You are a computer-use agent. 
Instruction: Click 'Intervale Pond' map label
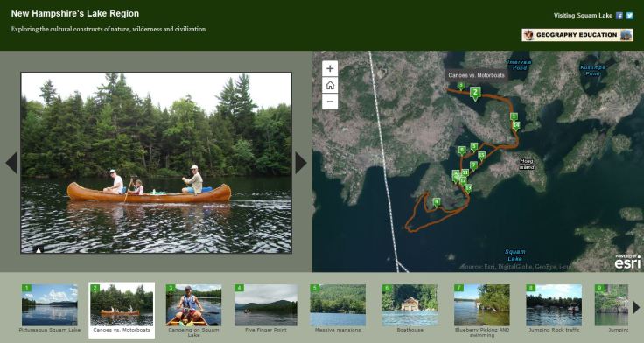click(x=519, y=65)
